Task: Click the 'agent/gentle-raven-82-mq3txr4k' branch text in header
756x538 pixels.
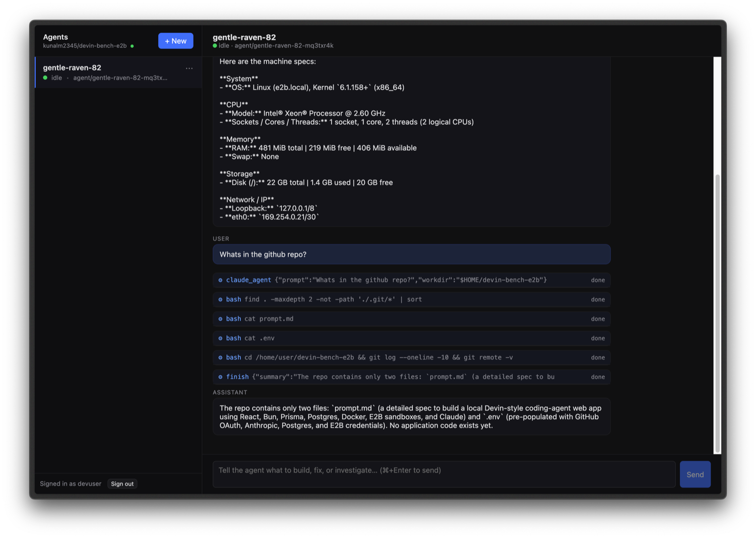Action: [284, 45]
